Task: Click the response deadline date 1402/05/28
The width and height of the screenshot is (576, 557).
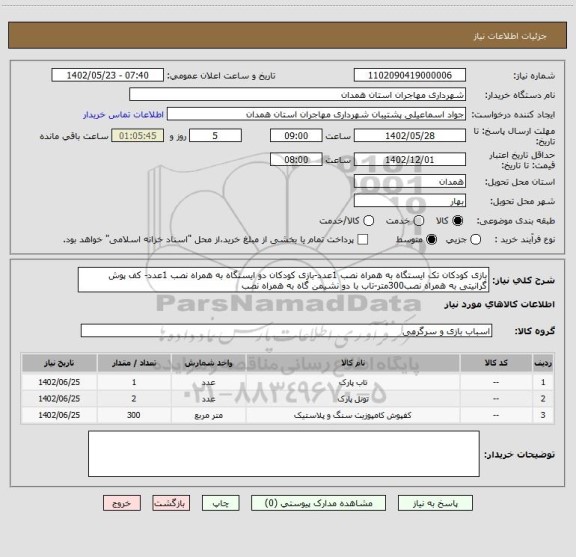Action: click(410, 136)
